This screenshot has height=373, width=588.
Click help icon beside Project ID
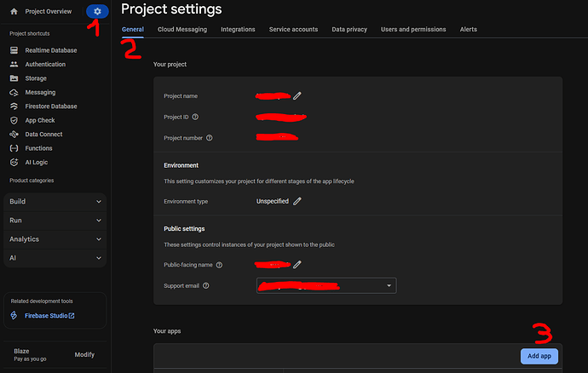coord(195,117)
